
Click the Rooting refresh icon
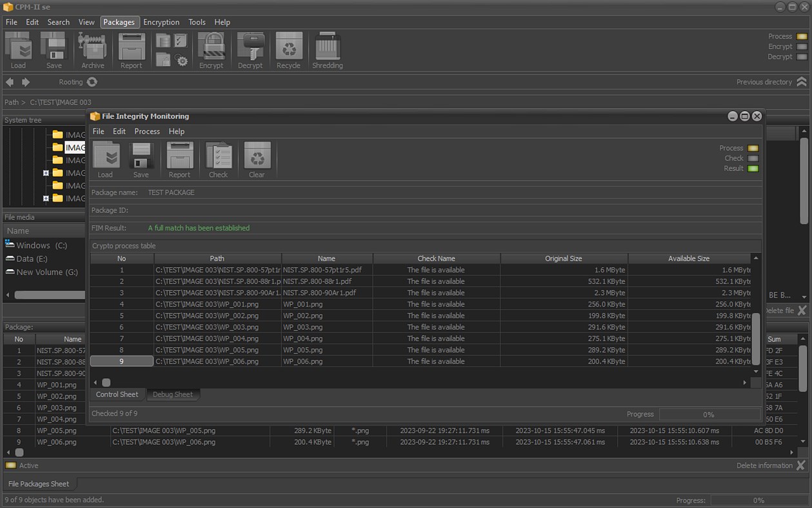[92, 82]
